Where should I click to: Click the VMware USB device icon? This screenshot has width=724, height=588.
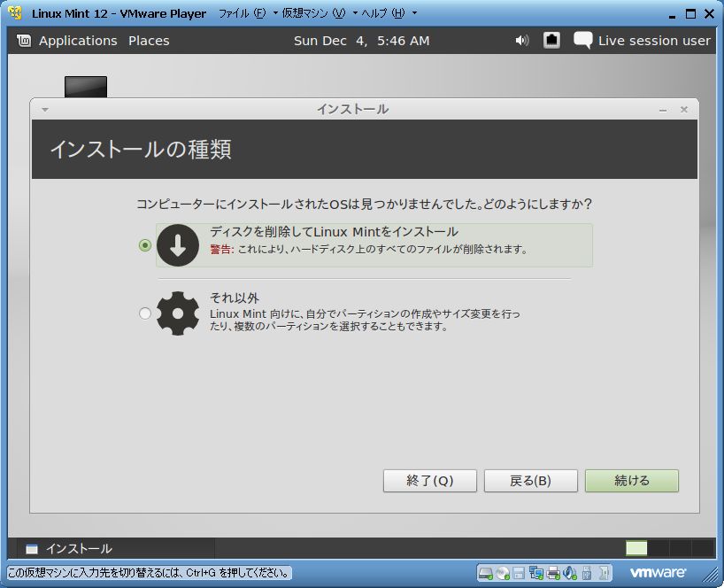[587, 573]
